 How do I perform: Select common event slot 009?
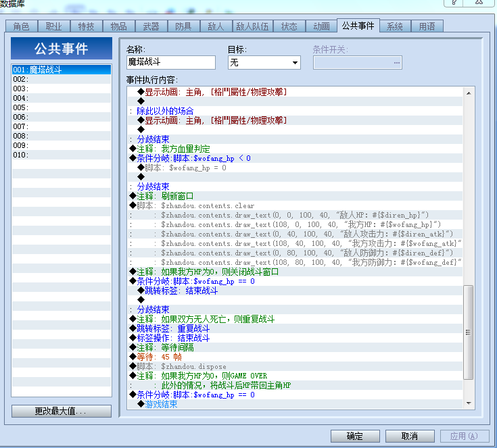click(x=62, y=145)
